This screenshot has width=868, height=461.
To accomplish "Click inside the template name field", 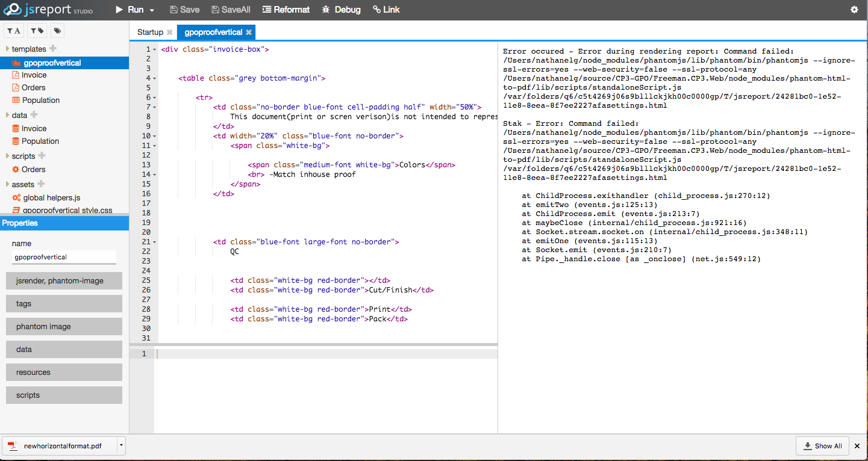I will coord(63,257).
